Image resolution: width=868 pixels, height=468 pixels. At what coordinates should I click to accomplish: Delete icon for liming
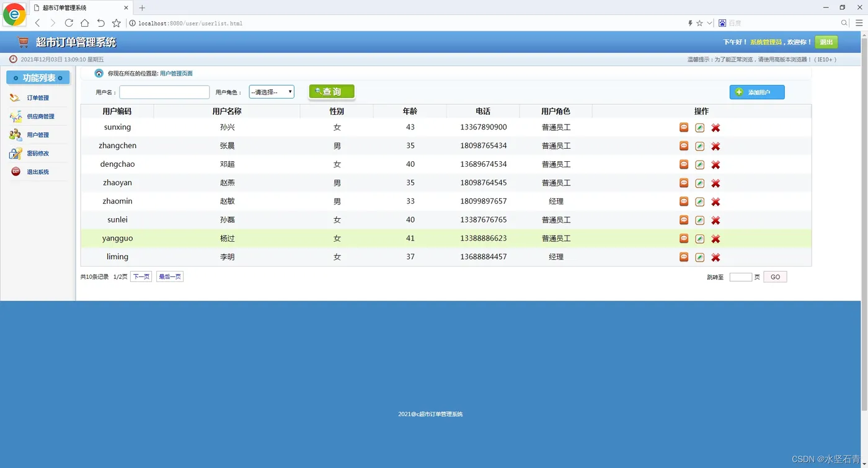click(715, 257)
